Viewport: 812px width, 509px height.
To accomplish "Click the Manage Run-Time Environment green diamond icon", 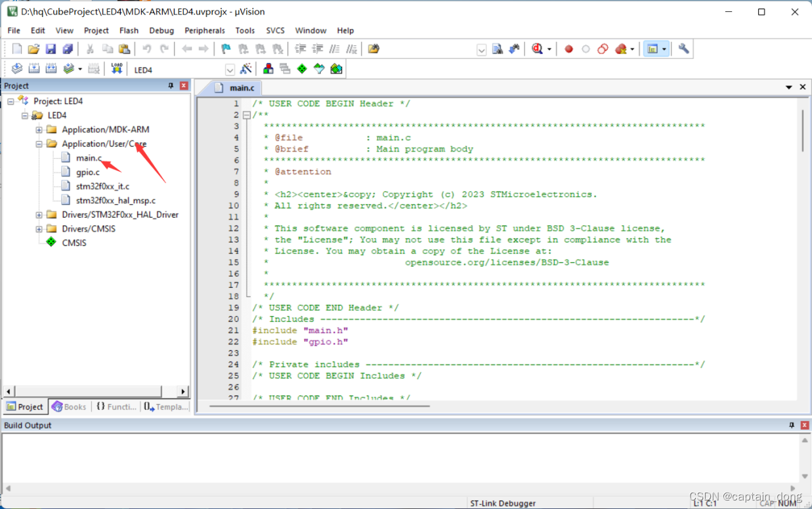I will (302, 69).
